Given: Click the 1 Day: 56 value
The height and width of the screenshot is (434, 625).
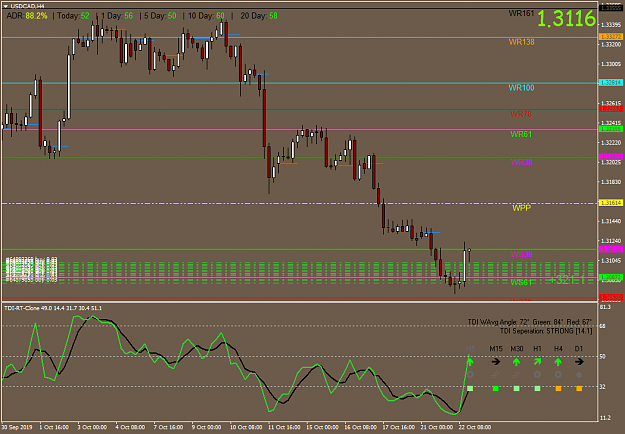Looking at the screenshot, I should click(x=117, y=16).
